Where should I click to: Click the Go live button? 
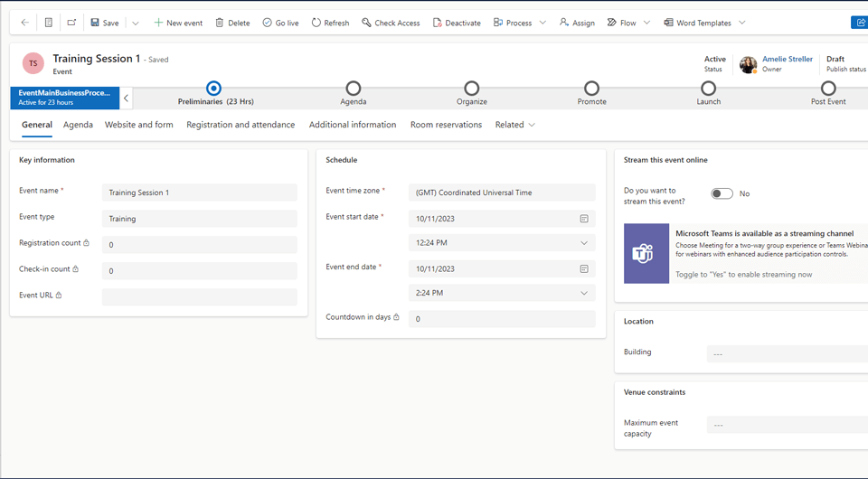(x=280, y=23)
